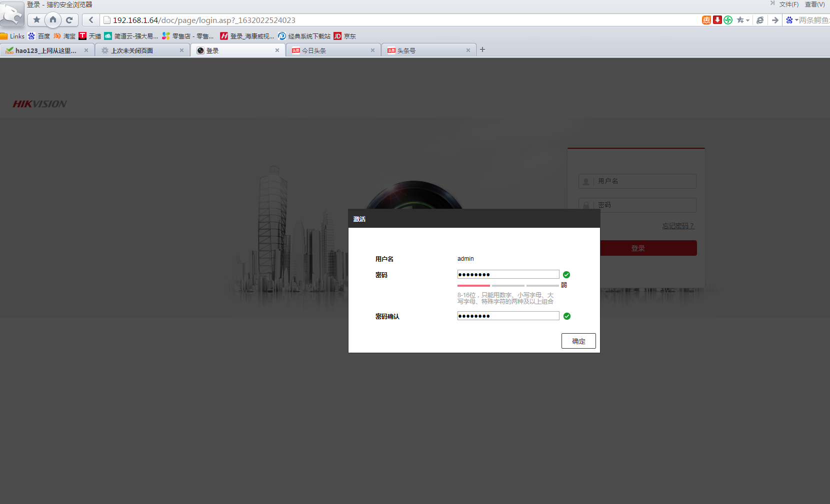Image resolution: width=830 pixels, height=504 pixels.
Task: Click the orange coupon extension icon
Action: tap(706, 20)
